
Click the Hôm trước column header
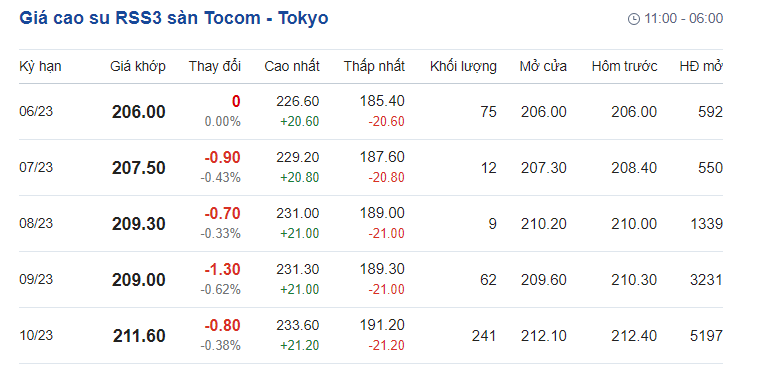[x=624, y=66]
